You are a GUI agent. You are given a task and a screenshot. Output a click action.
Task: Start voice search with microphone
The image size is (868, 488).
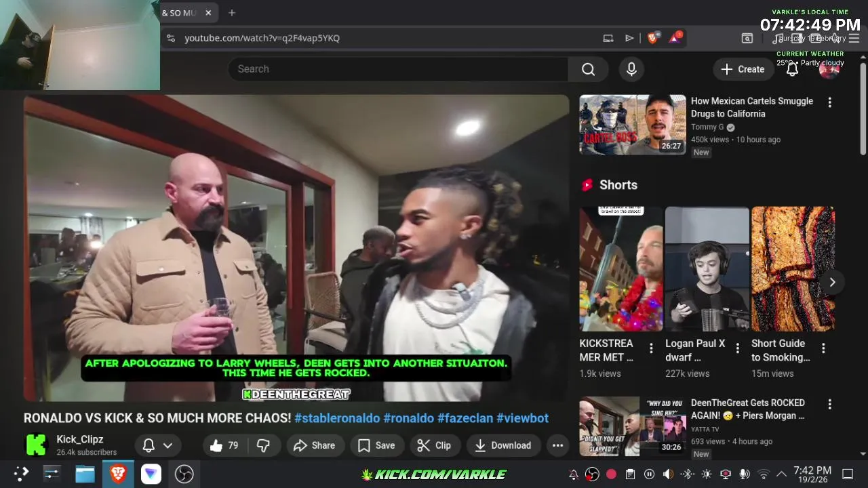point(631,69)
